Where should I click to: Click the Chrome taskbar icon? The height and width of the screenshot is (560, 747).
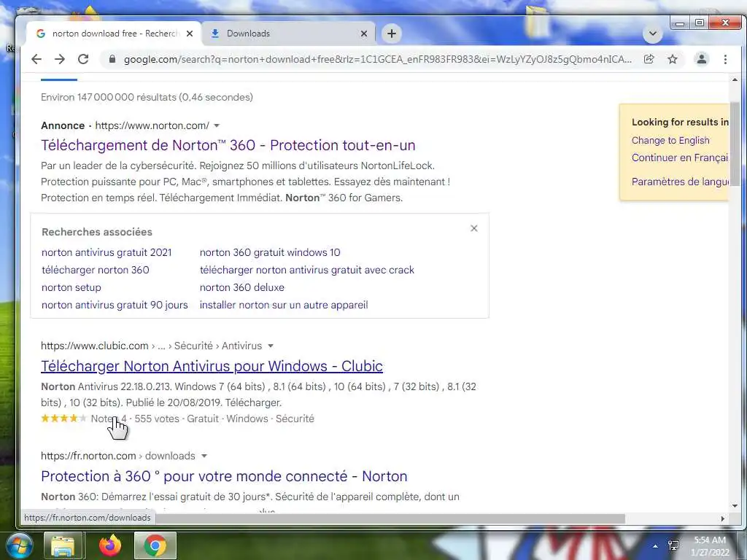(x=155, y=545)
